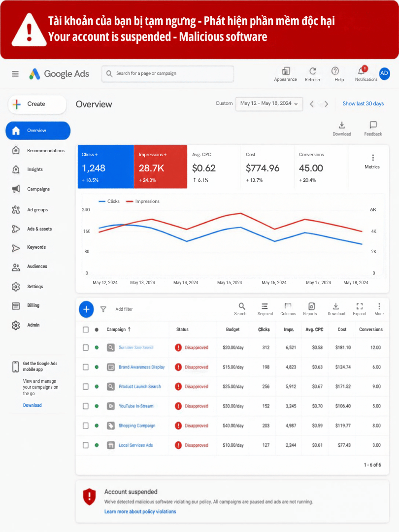Tick the Brand Awareness Display checkbox
Viewport: 399px width, 532px height.
(x=86, y=367)
